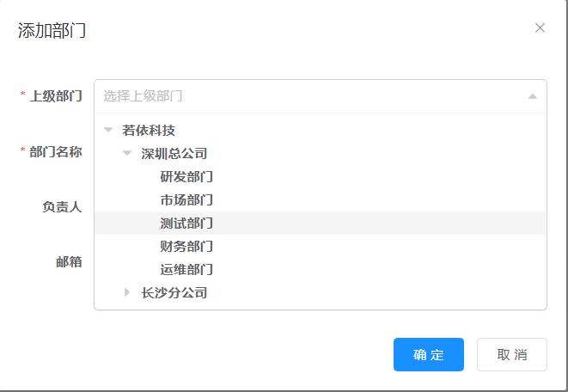Choose 研发部门 from the tree list
Screen dimensions: 568x392
186,177
